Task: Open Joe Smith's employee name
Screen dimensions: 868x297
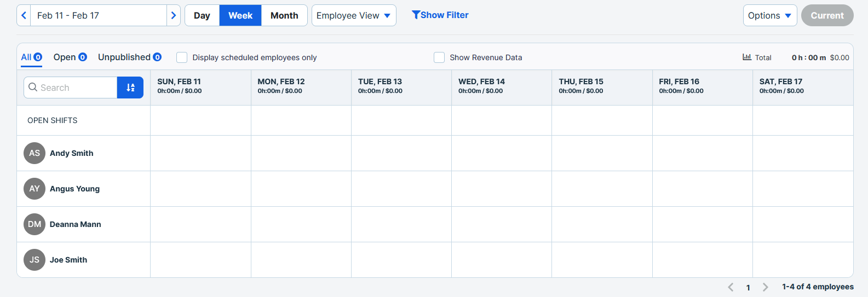Action: click(x=68, y=260)
